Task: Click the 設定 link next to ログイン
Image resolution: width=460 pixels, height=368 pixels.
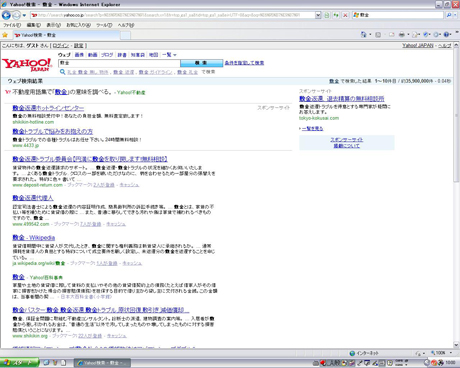Action: [x=79, y=46]
